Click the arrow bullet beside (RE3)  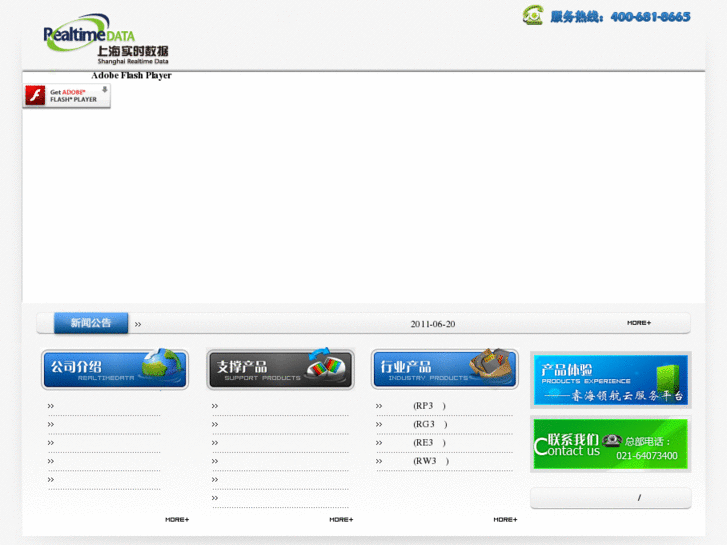click(x=379, y=443)
